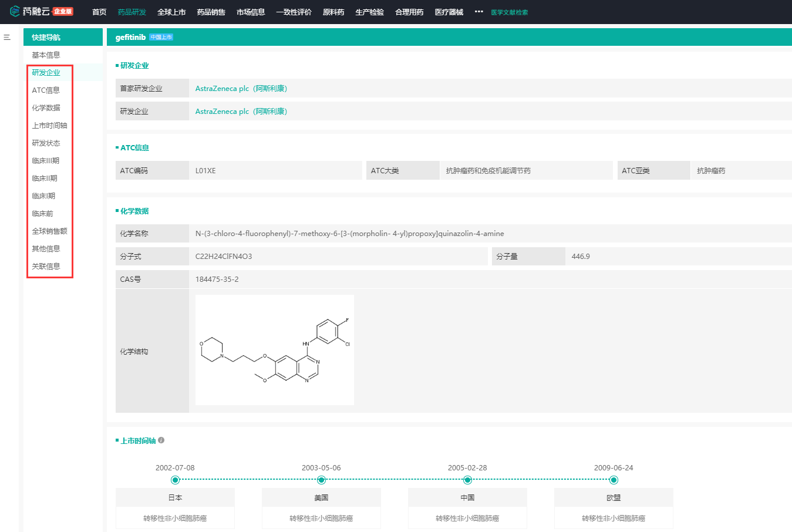Click the 2002-07-08 Japan timeline marker
The width and height of the screenshot is (792, 532).
(175, 480)
